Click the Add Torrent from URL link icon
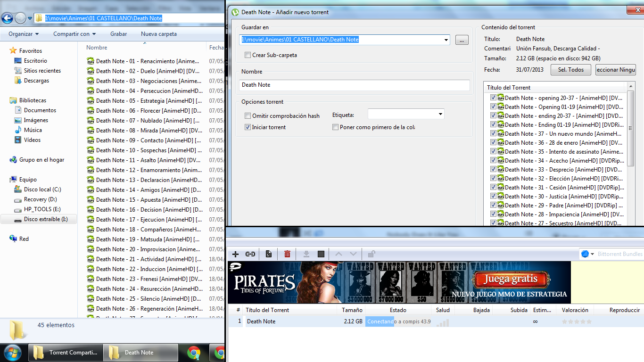The image size is (644, 362). pos(250,254)
